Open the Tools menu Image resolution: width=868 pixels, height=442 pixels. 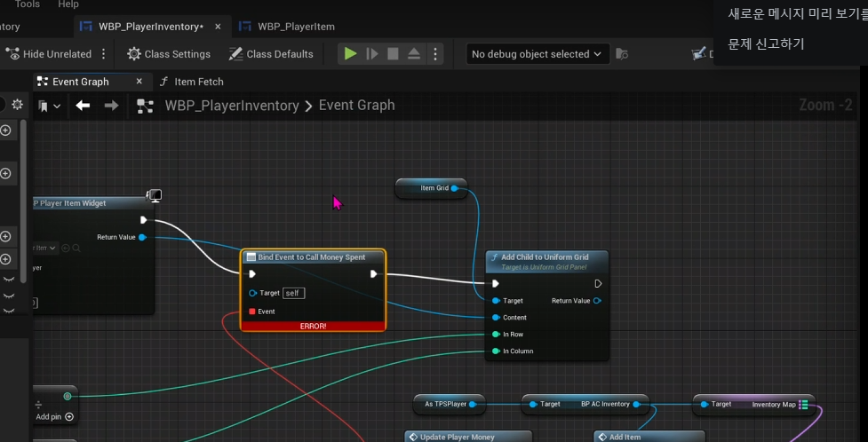28,4
